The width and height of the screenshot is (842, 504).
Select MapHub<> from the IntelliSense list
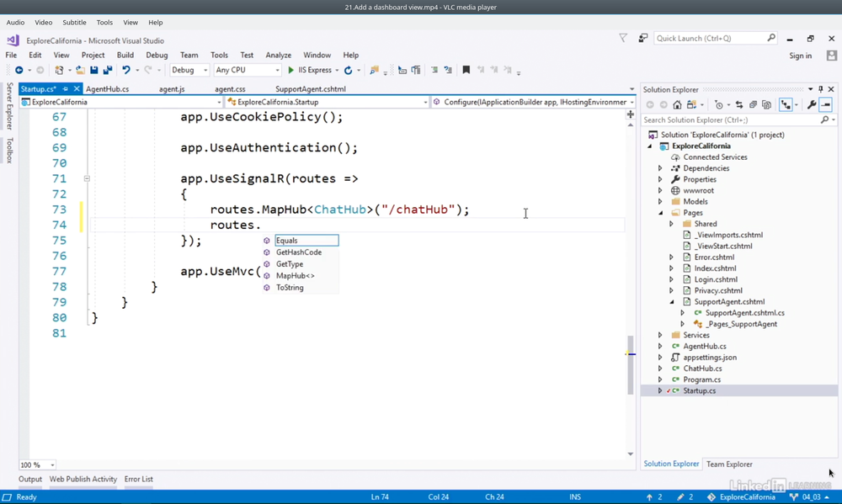295,276
